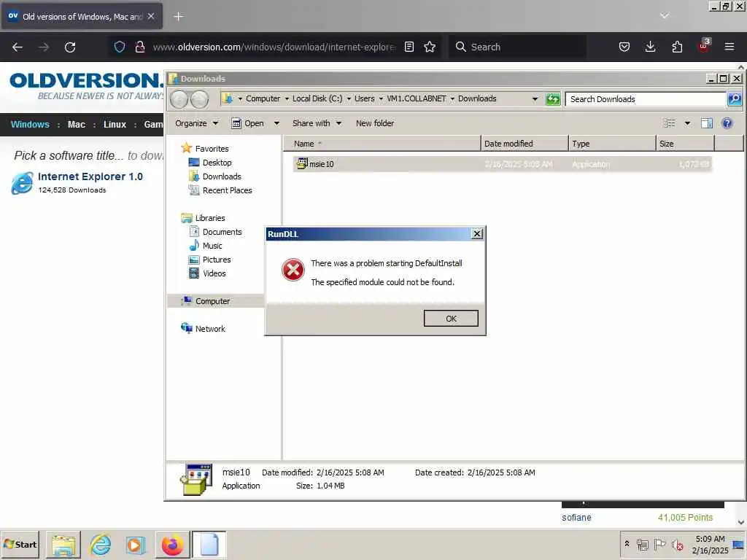Open the Windows category on OldVersion
Viewport: 747px width, 560px height.
[30, 124]
